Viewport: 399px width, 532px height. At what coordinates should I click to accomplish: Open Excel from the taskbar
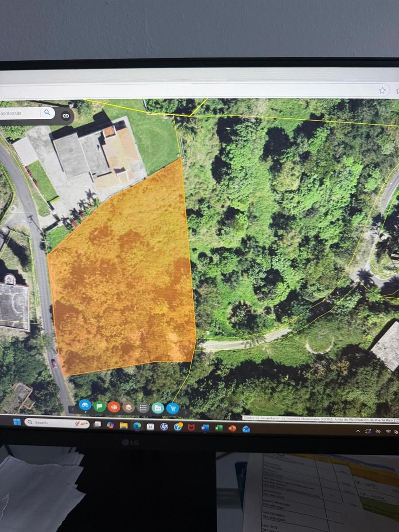(x=218, y=428)
